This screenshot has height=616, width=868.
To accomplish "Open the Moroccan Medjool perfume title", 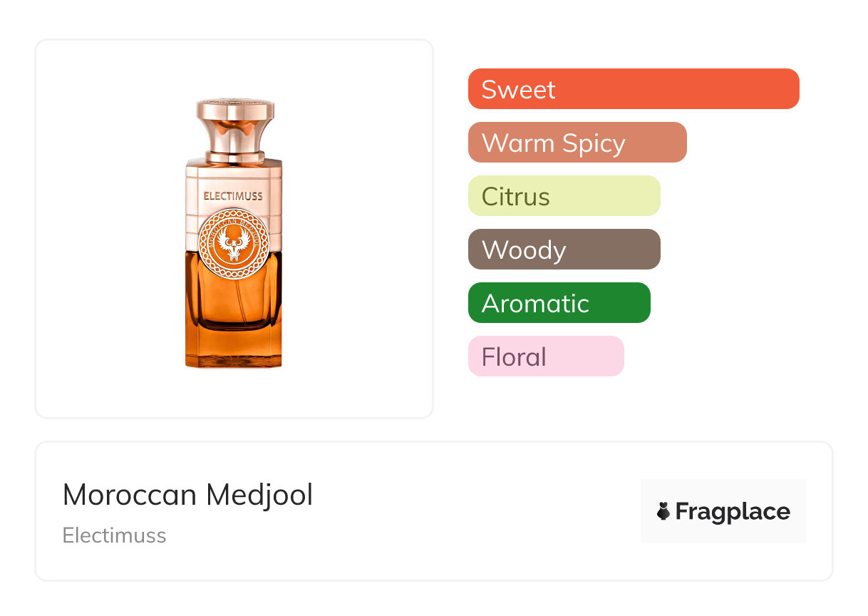I will (187, 495).
